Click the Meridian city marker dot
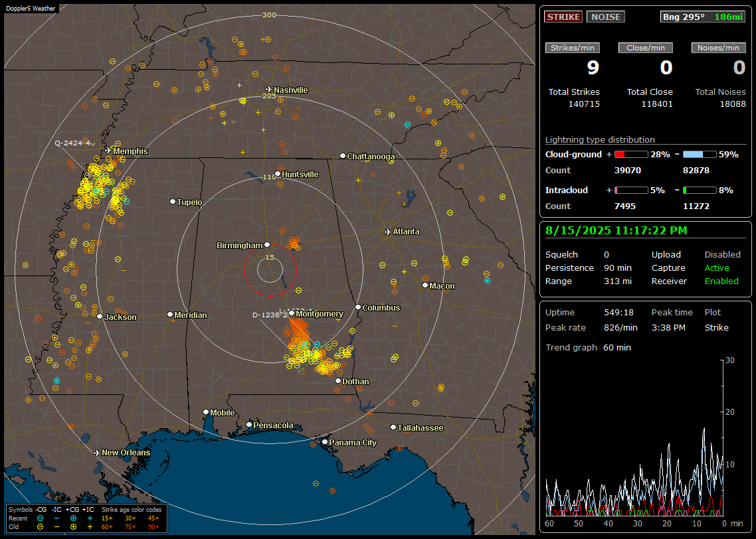 [169, 315]
